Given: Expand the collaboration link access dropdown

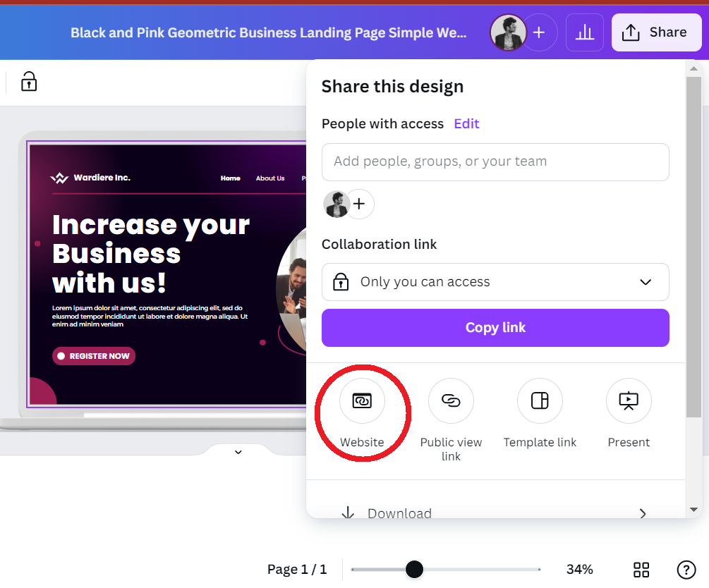Looking at the screenshot, I should point(644,281).
